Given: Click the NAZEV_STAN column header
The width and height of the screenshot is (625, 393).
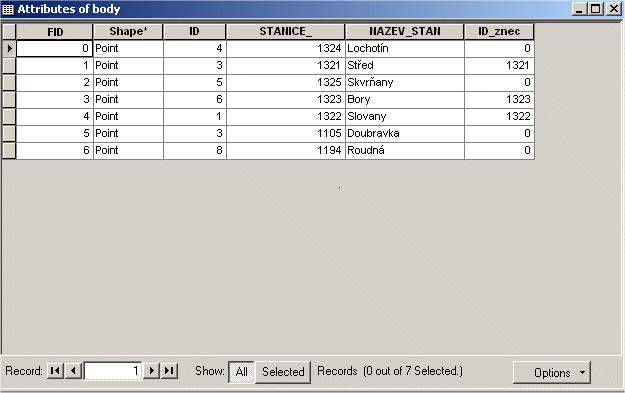Looking at the screenshot, I should coord(405,31).
